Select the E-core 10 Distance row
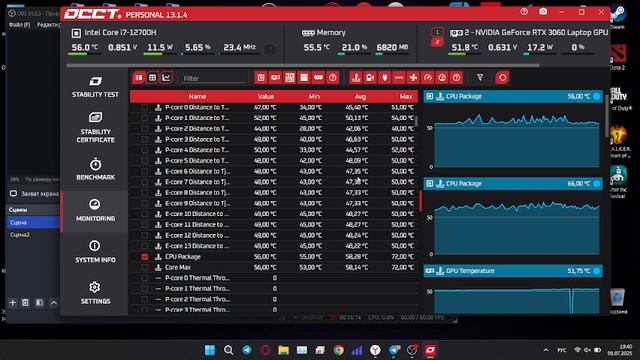This screenshot has width=640, height=360. coord(273,214)
